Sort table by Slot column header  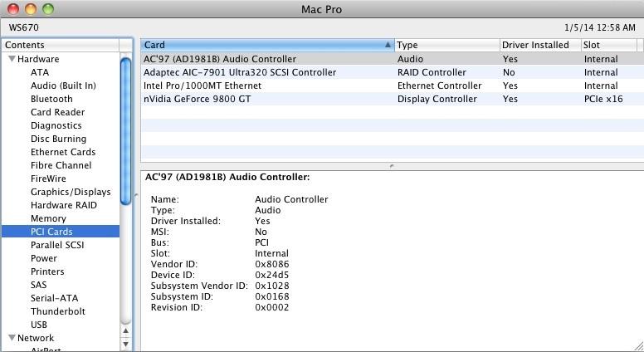click(610, 46)
